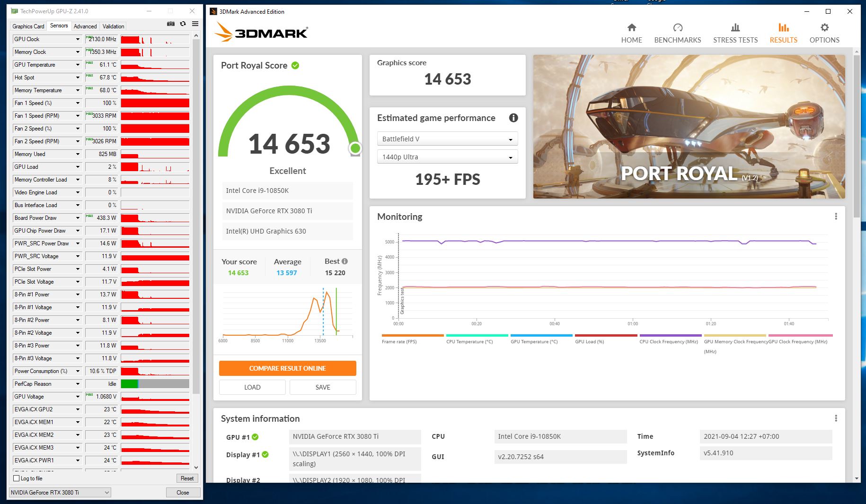
Task: Open the Results section
Action: pos(783,33)
